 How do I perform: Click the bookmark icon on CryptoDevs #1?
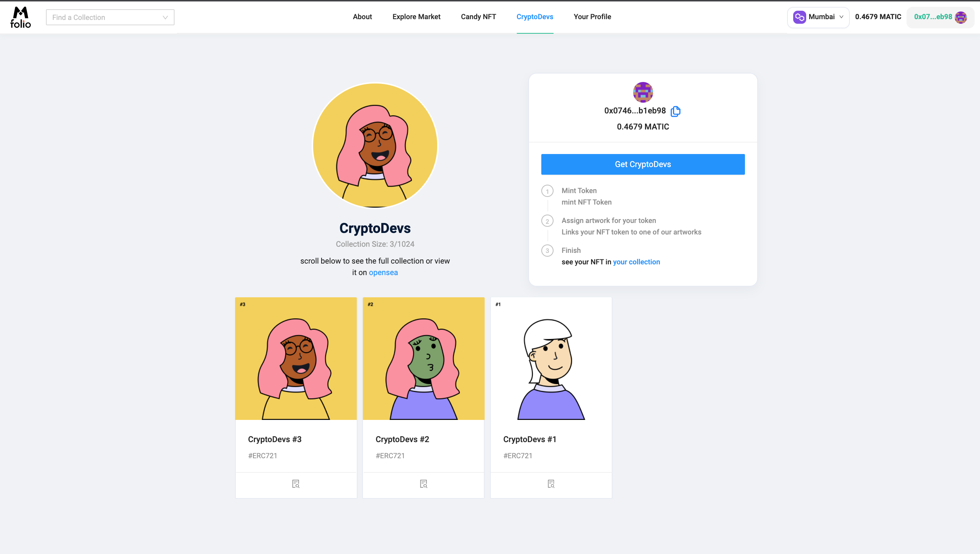click(551, 483)
